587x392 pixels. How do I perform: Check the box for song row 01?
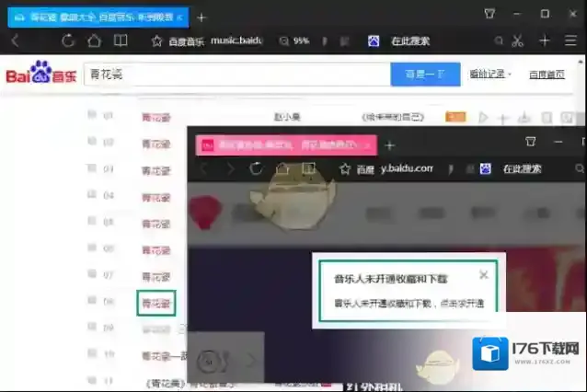click(x=92, y=114)
